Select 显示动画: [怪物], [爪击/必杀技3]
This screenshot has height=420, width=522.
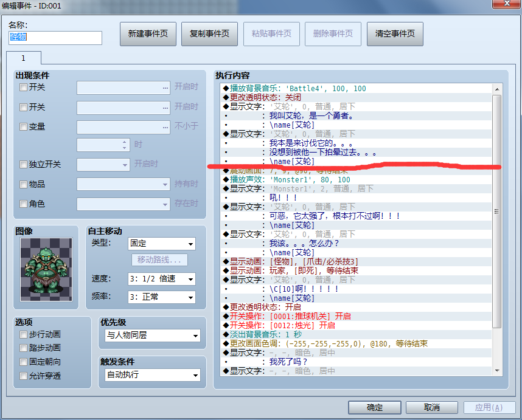357,262
